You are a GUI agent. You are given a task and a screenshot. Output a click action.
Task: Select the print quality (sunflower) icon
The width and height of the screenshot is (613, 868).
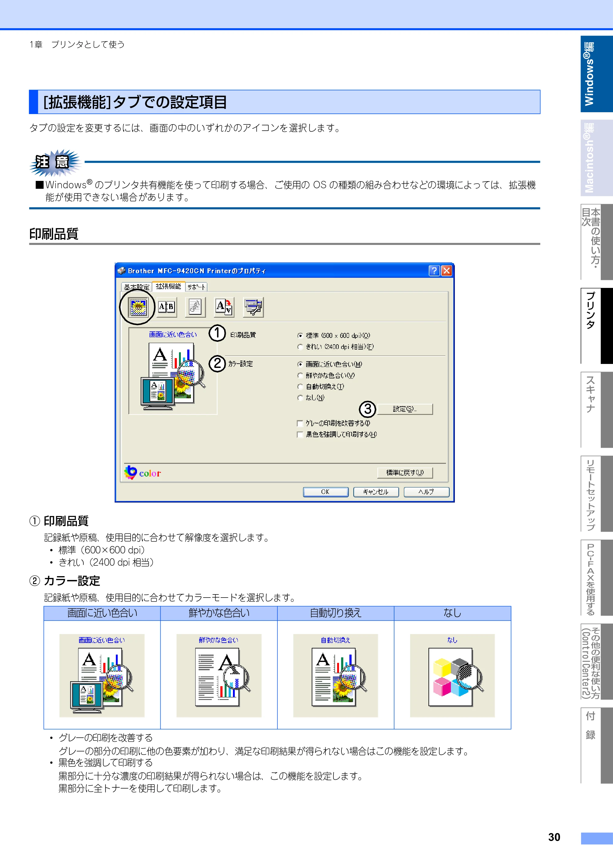click(x=138, y=307)
